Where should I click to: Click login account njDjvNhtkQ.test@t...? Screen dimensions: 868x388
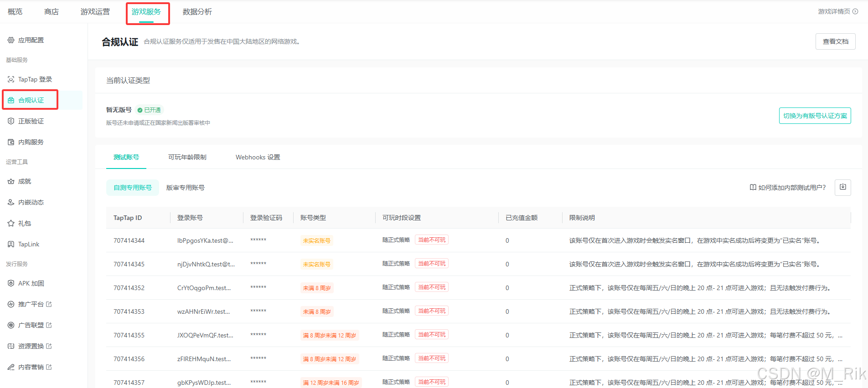click(x=206, y=264)
